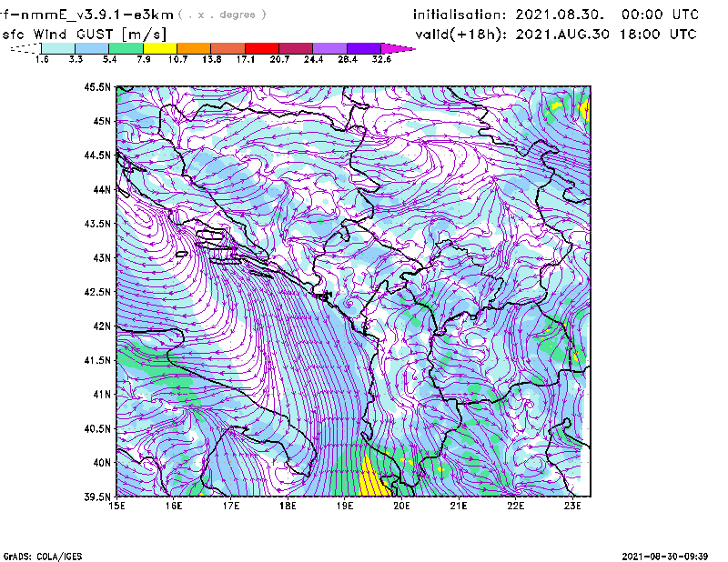Click the timestamp '2021-08-30-09:39'
This screenshot has width=728, height=562.
[665, 556]
